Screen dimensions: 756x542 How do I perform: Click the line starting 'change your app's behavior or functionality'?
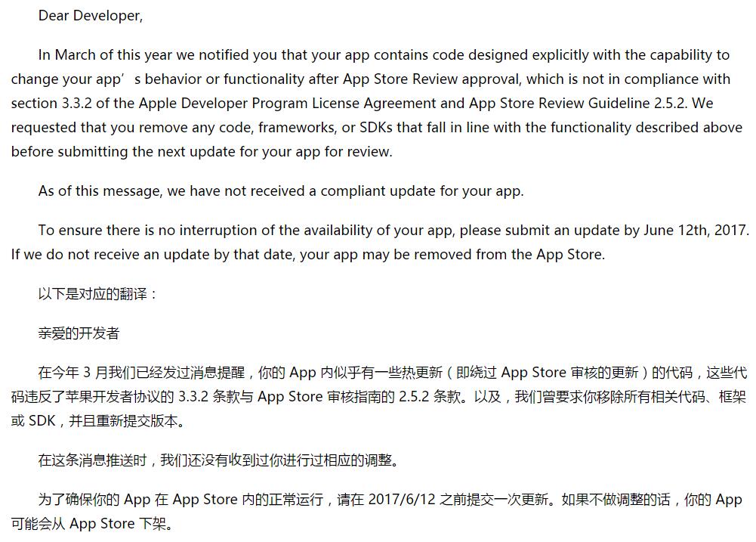pyautogui.click(x=371, y=79)
